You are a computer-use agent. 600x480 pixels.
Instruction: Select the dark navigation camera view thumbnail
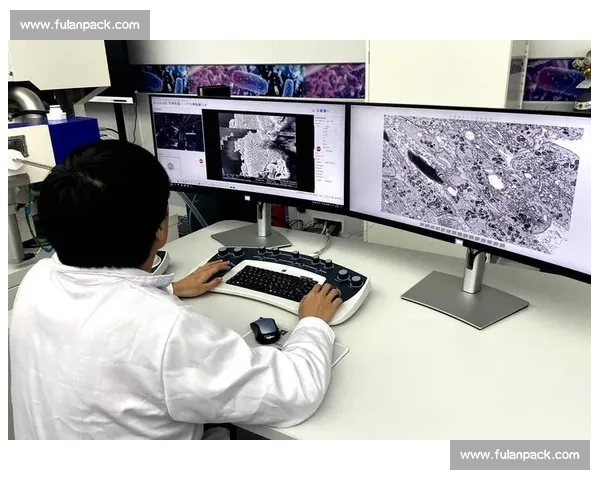(x=179, y=132)
